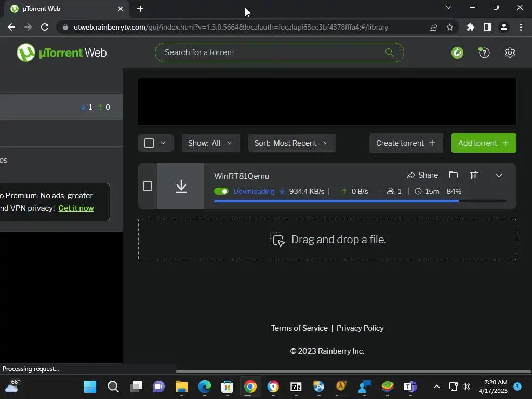Show hidden system tray icons chevron
The width and height of the screenshot is (532, 399).
[437, 387]
